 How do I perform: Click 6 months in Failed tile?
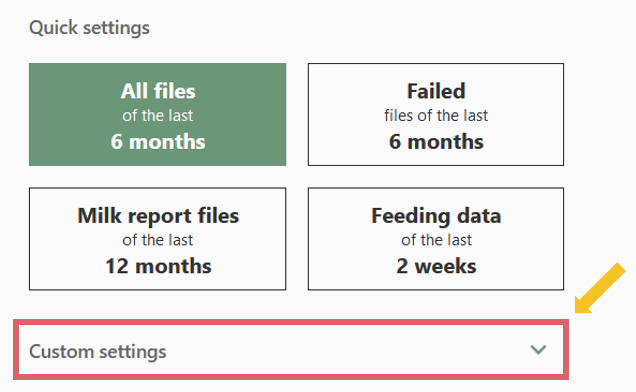point(436,142)
